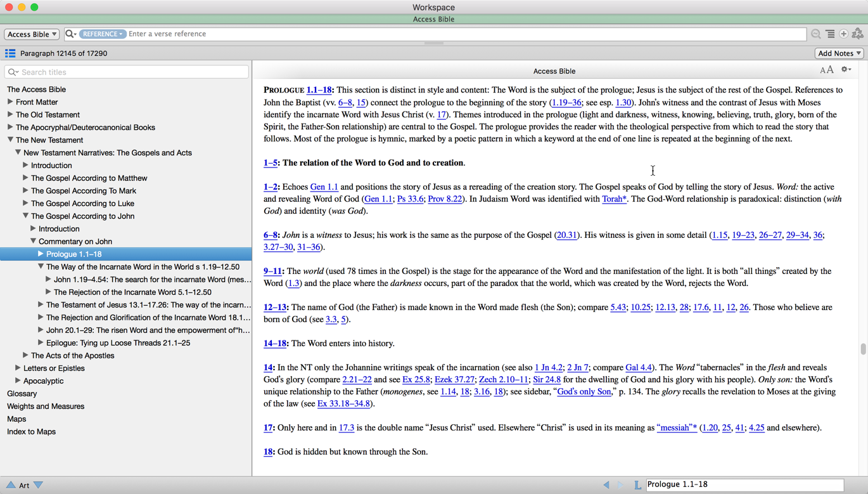Go back with the left history arrow
Viewport: 868px width, 494px height.
tap(606, 484)
